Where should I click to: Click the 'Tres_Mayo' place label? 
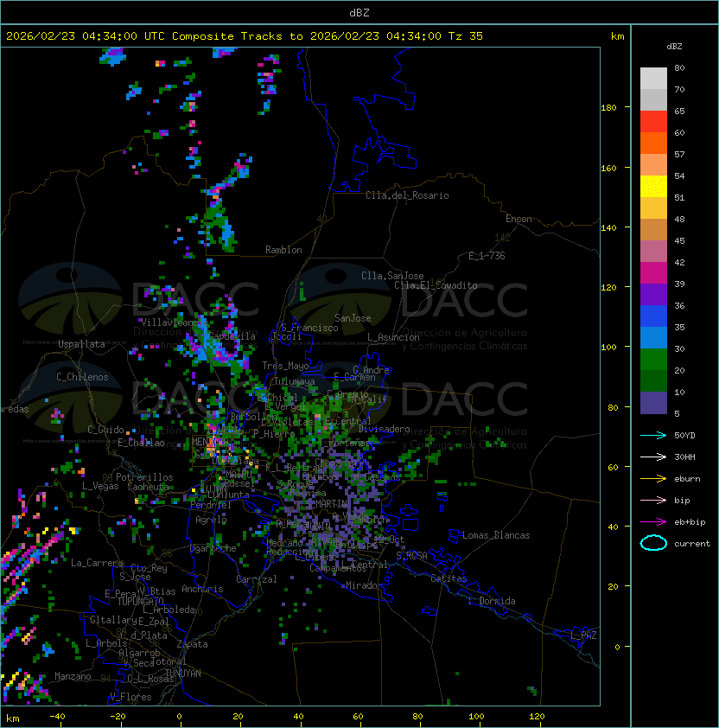click(285, 367)
